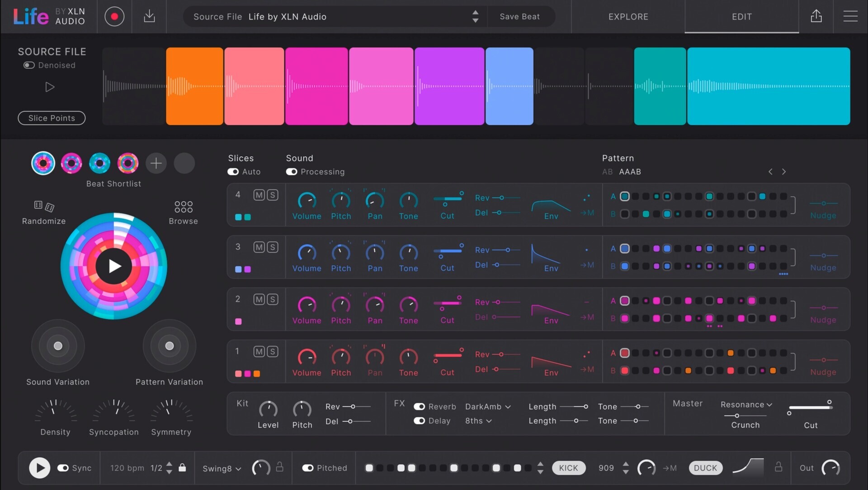
Task: Click the KICK button
Action: coord(568,468)
